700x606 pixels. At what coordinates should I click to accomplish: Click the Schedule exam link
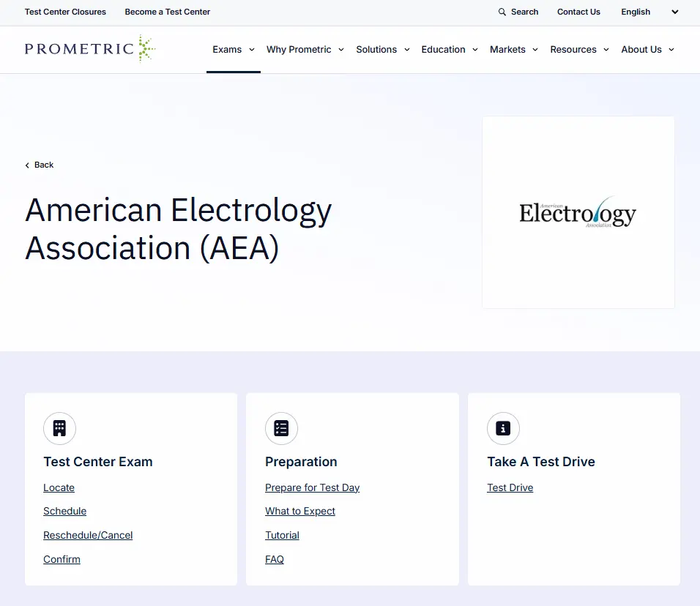pos(65,512)
